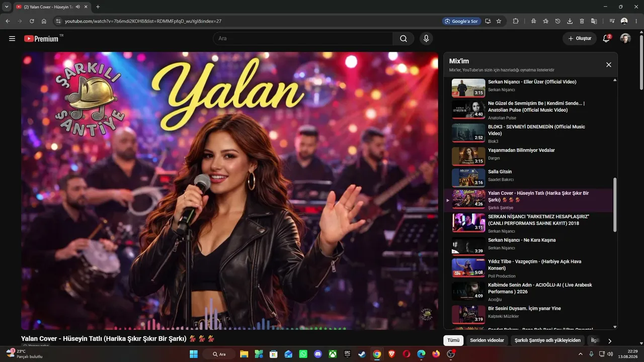Open Chrome downloads arrow icon
The height and width of the screenshot is (362, 644).
click(x=570, y=21)
